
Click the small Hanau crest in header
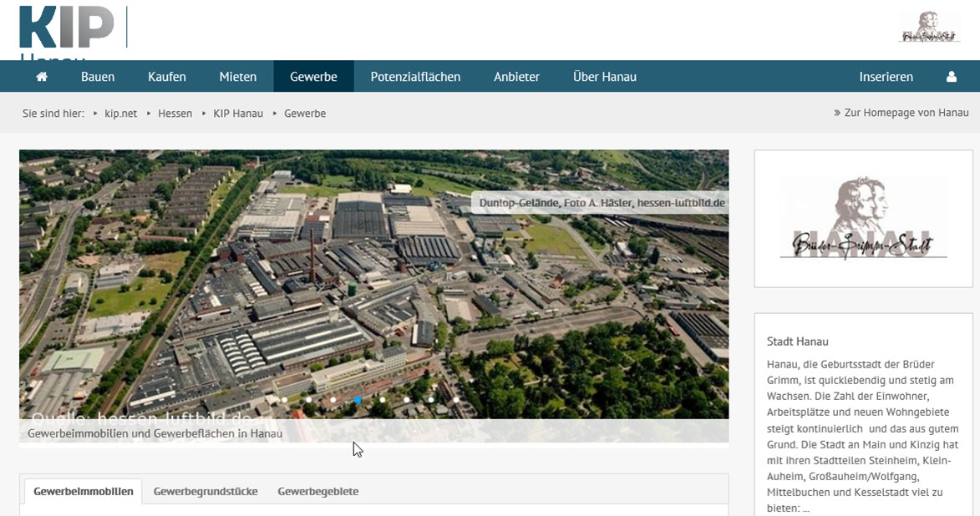coord(930,28)
